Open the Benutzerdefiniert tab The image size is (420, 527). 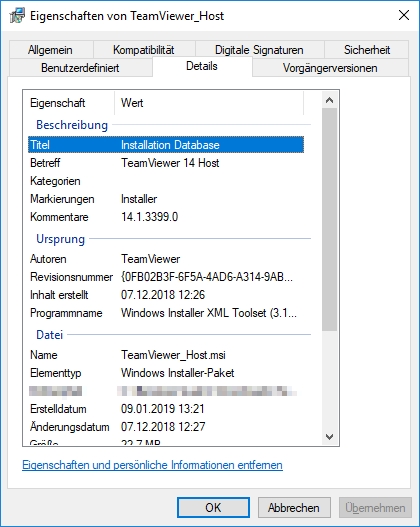coord(80,68)
